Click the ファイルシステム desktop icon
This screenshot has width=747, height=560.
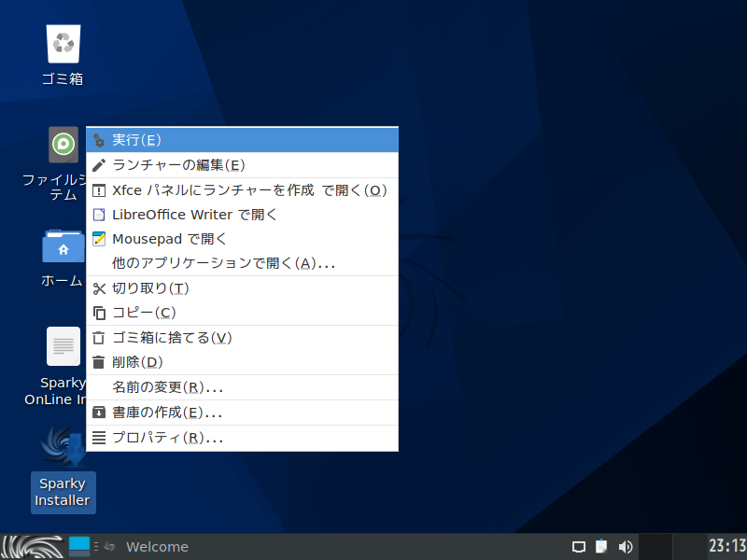pyautogui.click(x=63, y=145)
